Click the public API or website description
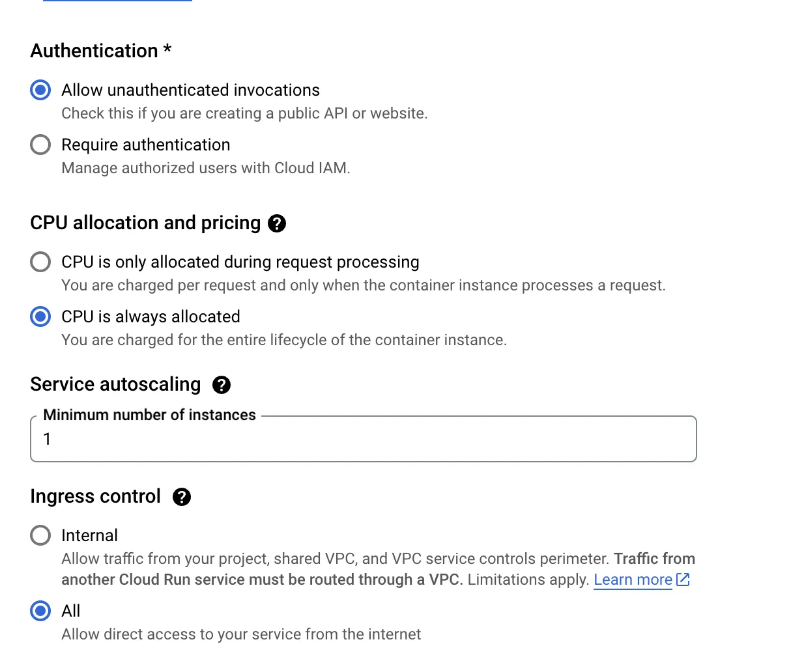 pyautogui.click(x=244, y=113)
